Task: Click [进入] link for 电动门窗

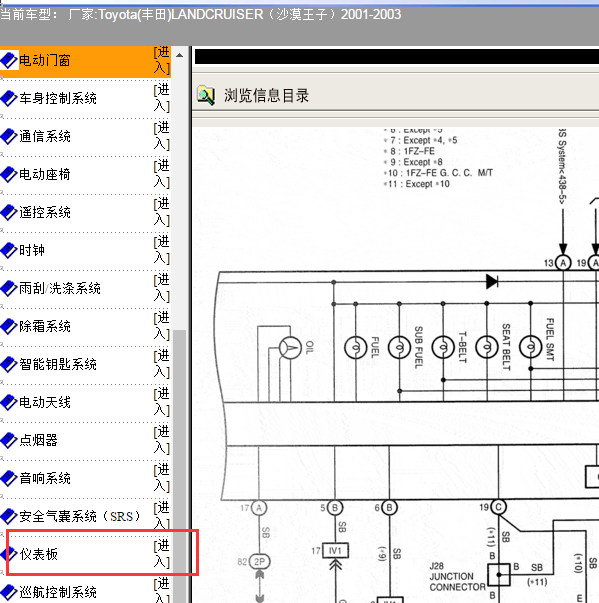Action: [x=161, y=60]
